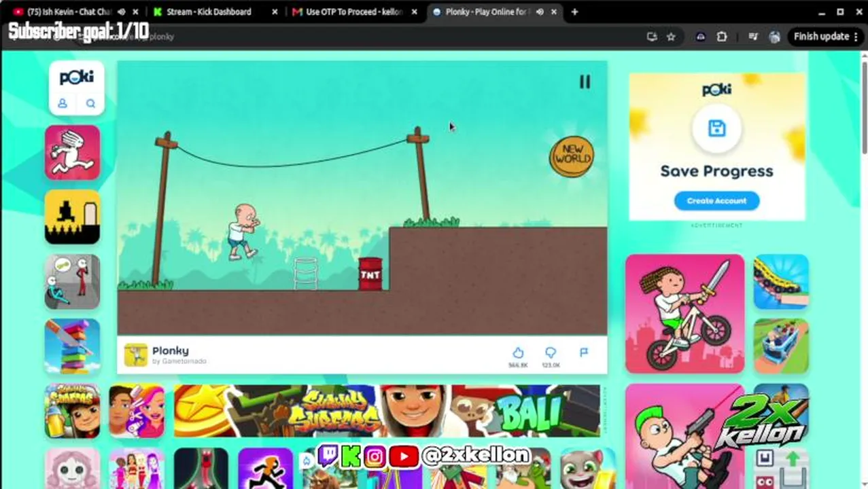Switch to Ish Kevin YouTube chat tab
This screenshot has height=489, width=868.
coord(68,12)
